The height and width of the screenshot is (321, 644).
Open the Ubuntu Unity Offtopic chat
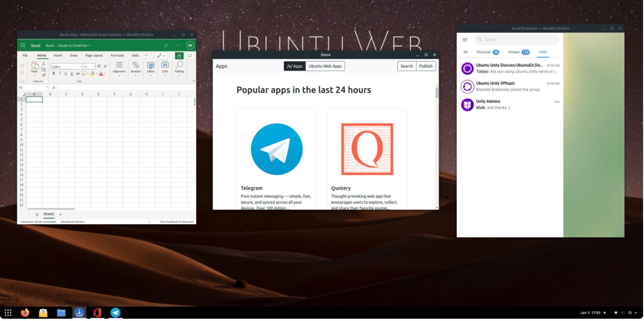[x=510, y=86]
